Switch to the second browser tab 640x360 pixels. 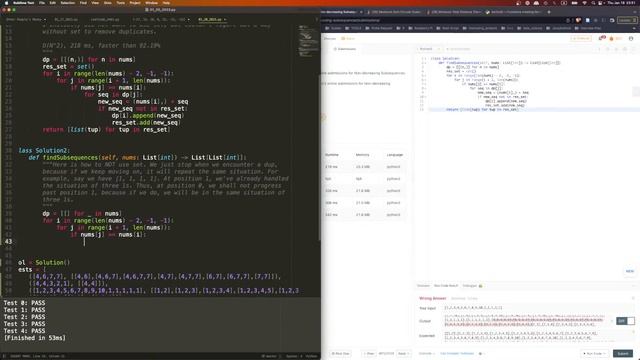click(x=394, y=12)
